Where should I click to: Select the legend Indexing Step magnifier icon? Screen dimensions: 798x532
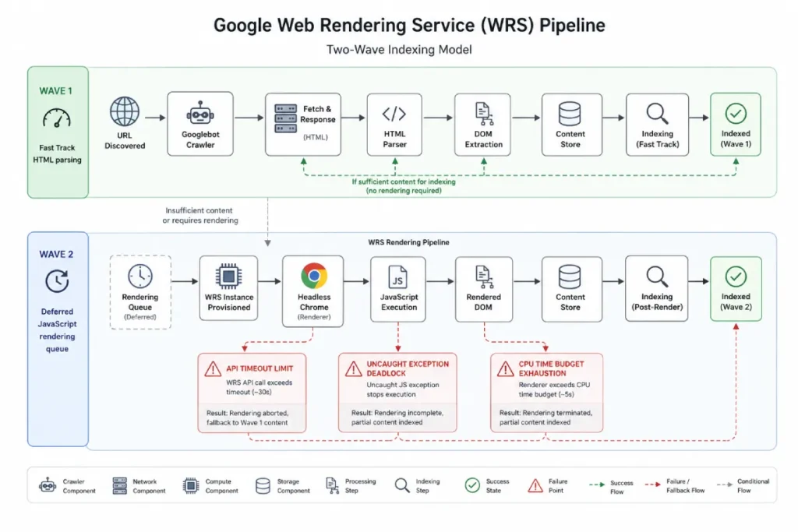(402, 486)
